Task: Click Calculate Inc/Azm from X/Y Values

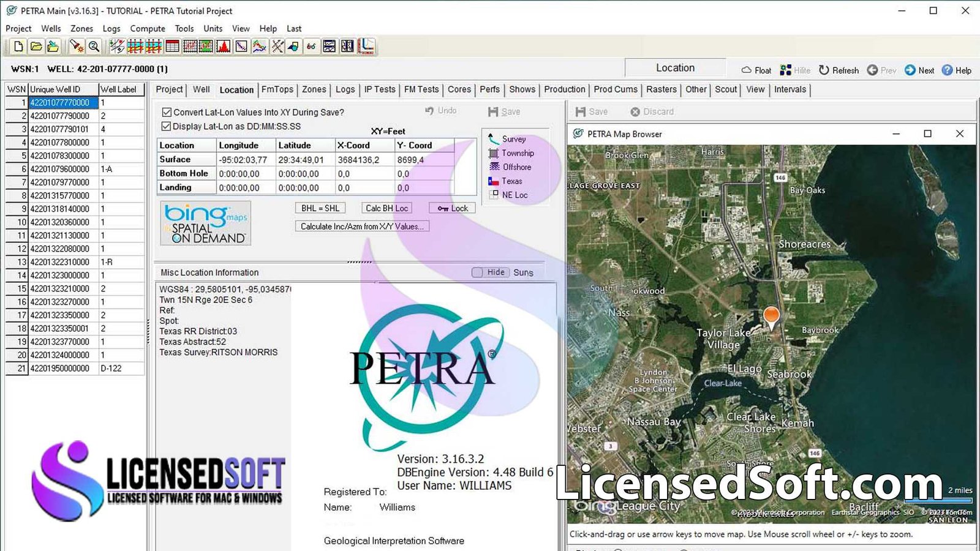Action: click(x=361, y=226)
